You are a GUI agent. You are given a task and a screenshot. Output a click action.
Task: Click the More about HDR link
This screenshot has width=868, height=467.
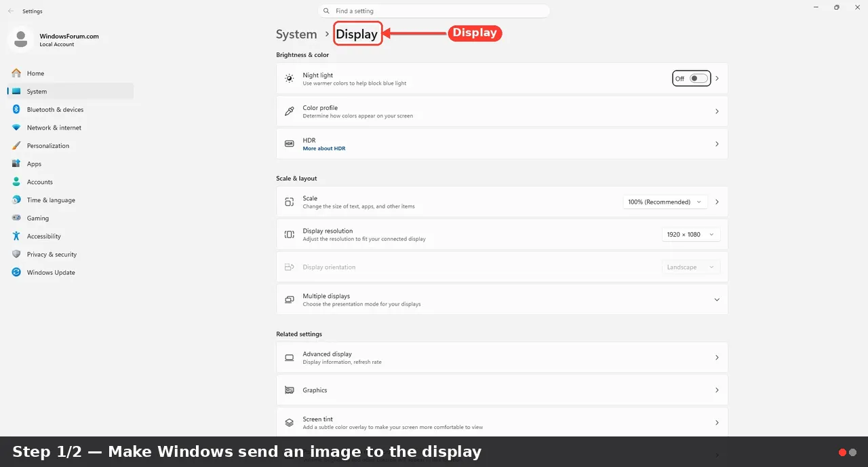pos(324,149)
